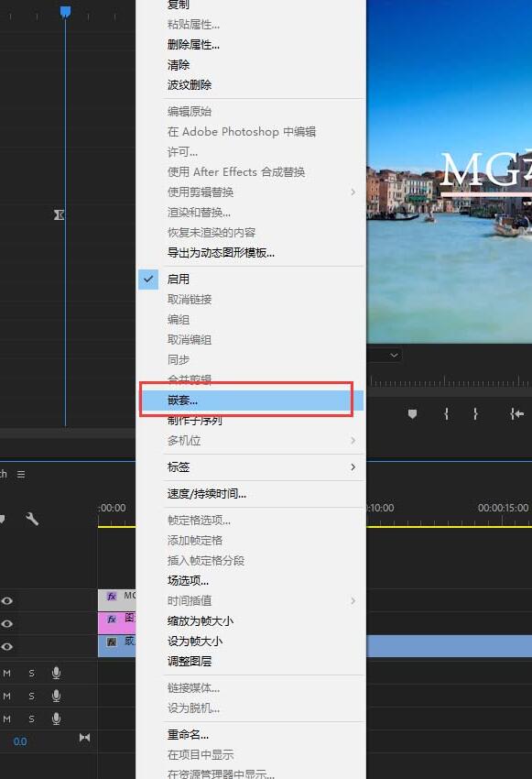Toggle visibility eye of top video track
532x779 pixels.
[7, 600]
